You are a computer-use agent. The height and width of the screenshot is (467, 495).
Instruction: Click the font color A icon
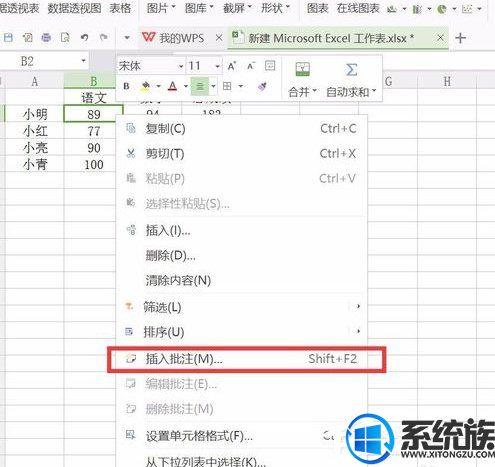point(172,87)
